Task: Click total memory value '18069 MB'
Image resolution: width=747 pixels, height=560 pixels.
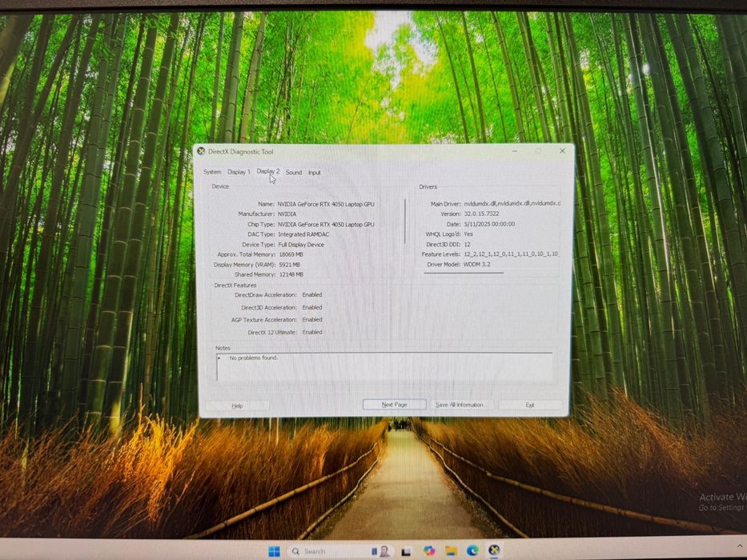Action: click(x=291, y=254)
